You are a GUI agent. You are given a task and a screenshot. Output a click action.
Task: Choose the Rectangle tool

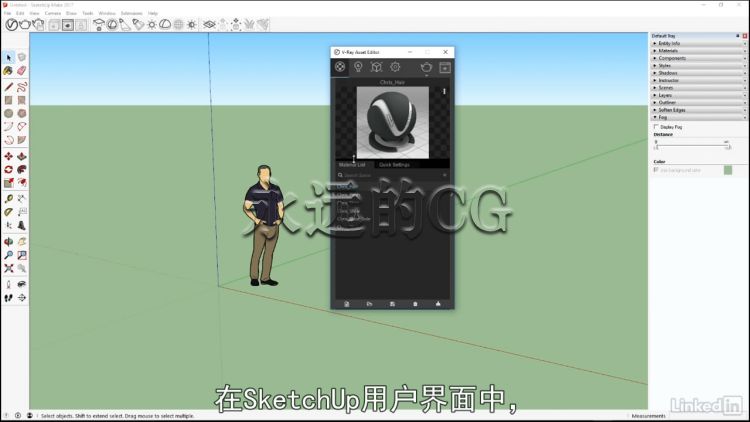pos(9,100)
